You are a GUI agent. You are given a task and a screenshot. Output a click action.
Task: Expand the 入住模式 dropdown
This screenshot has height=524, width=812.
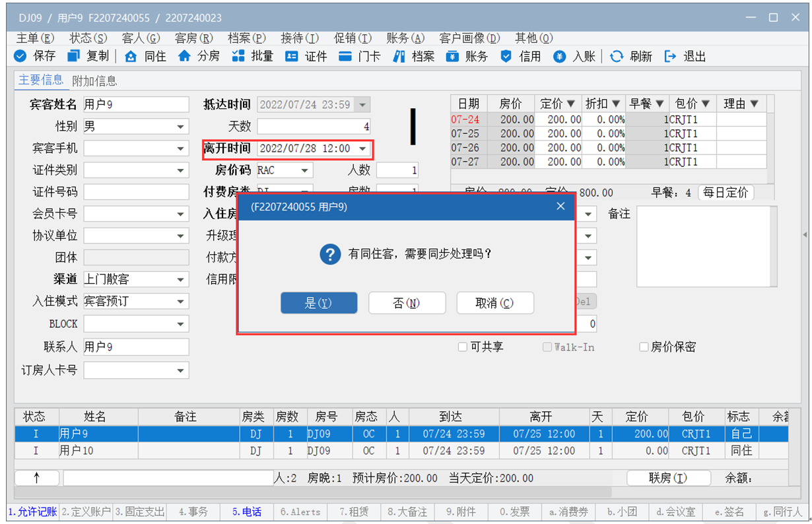click(x=181, y=302)
